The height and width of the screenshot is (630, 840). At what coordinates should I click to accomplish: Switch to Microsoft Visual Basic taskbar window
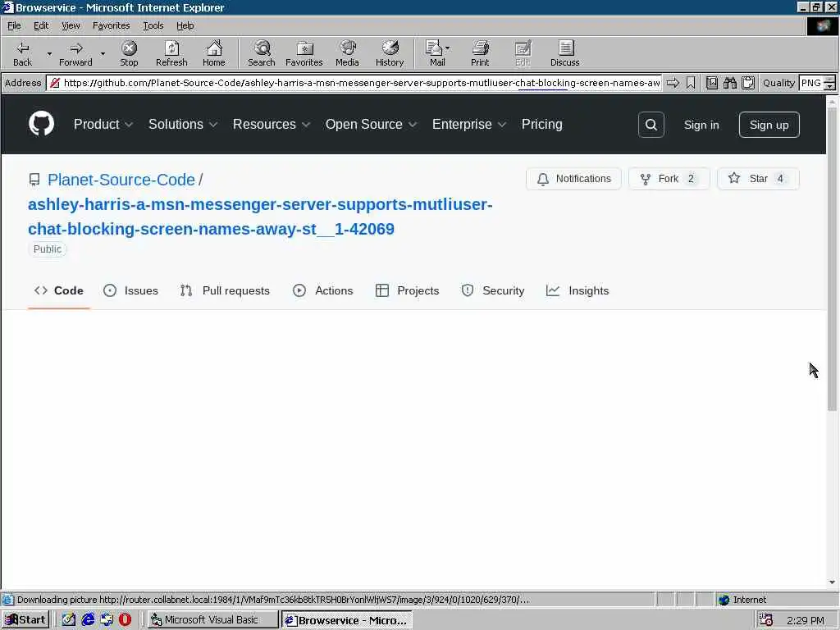213,620
